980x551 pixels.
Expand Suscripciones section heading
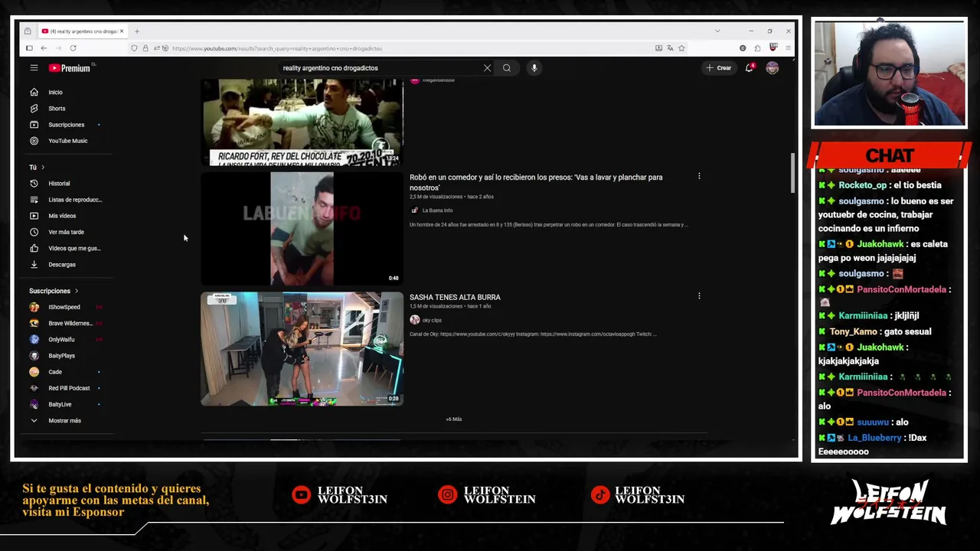pyautogui.click(x=54, y=291)
